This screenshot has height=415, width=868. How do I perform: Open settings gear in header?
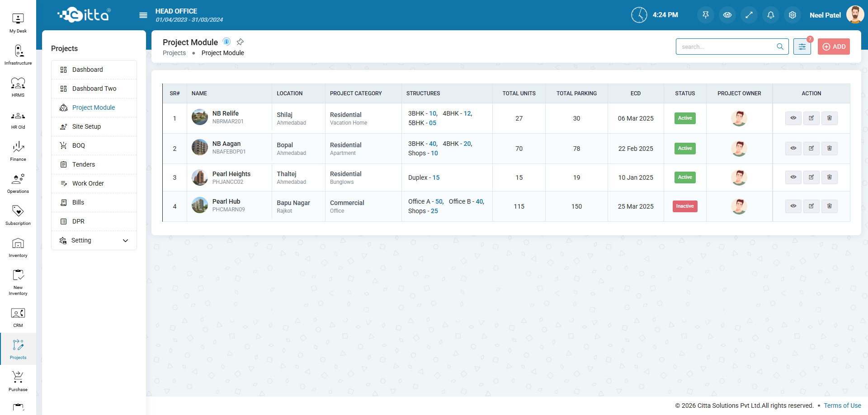pos(793,15)
